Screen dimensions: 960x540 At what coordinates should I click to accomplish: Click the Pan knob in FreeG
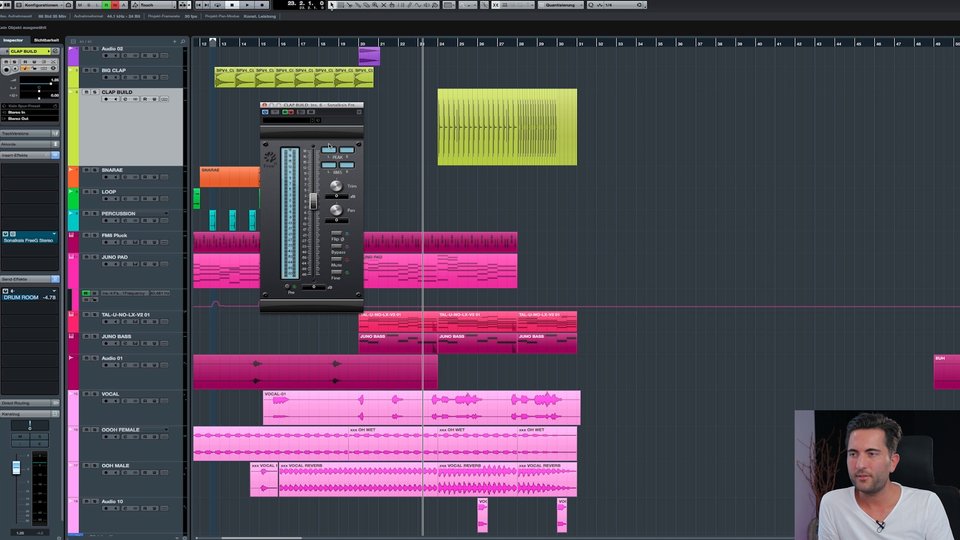click(336, 210)
